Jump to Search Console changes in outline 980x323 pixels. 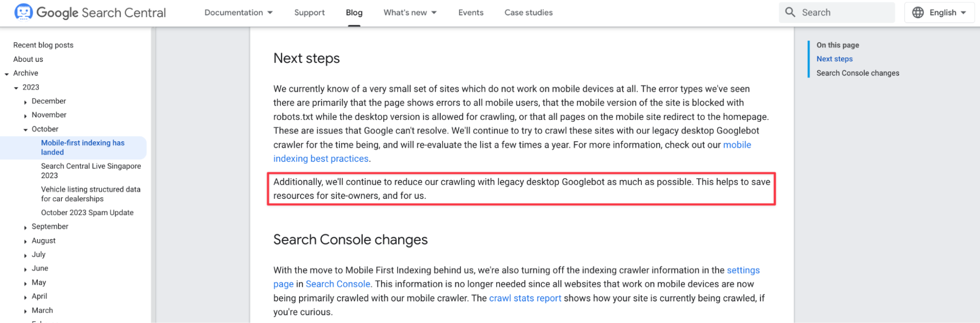click(x=857, y=73)
